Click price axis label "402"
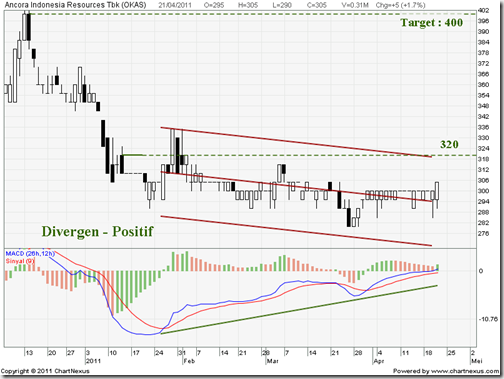504x379 pixels. pyautogui.click(x=483, y=10)
